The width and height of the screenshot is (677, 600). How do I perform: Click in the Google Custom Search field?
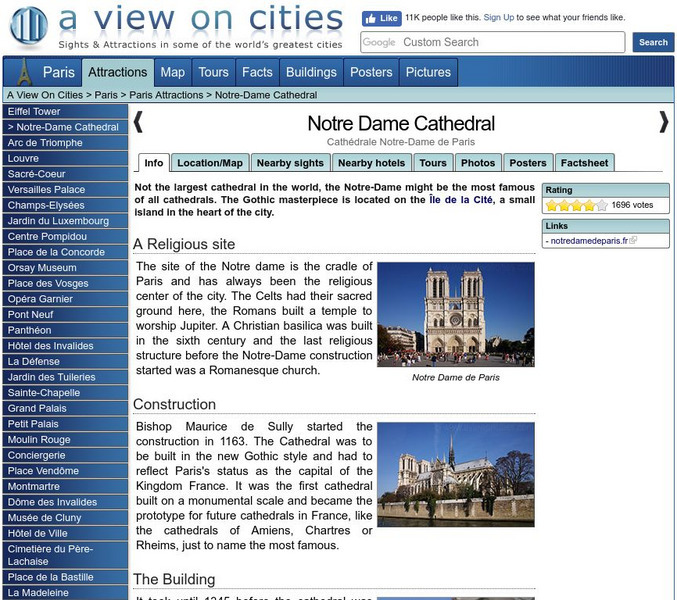[x=493, y=42]
